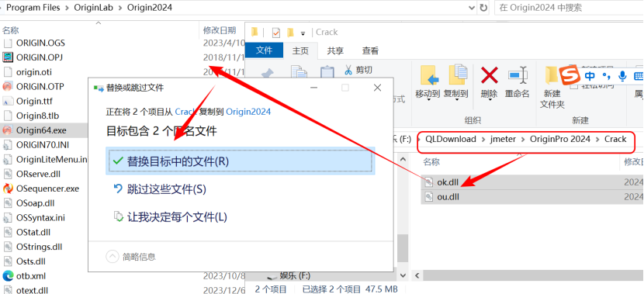The width and height of the screenshot is (644, 294).
Task: Click scroll up arrow in Crack navigation pane
Action: [x=403, y=159]
